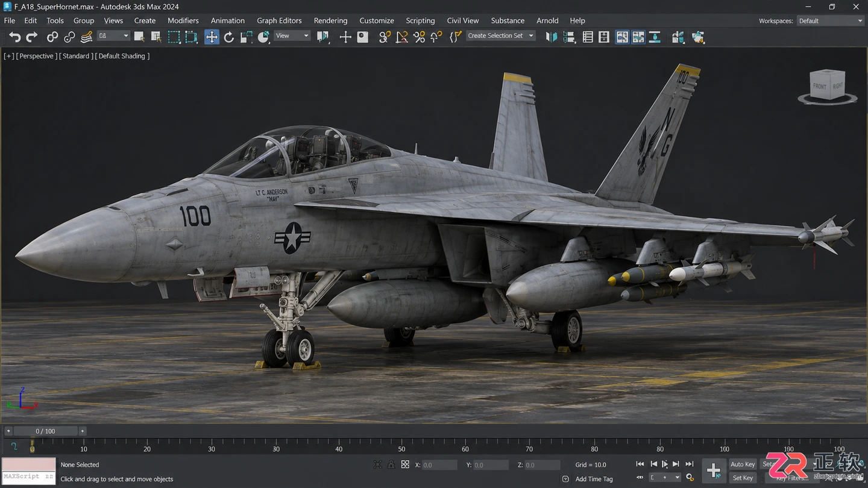Image resolution: width=868 pixels, height=488 pixels.
Task: Open the viewport [+] general menu
Action: [x=9, y=56]
